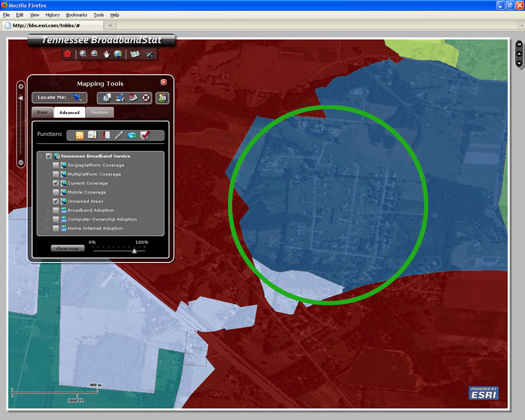Click the orange RSS feed function icon

(80, 135)
